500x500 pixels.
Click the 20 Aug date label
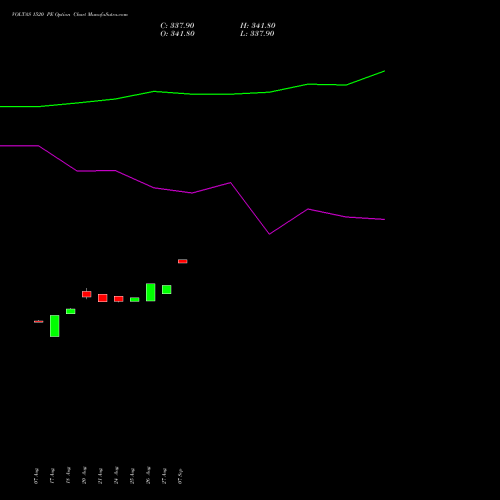tap(84, 476)
